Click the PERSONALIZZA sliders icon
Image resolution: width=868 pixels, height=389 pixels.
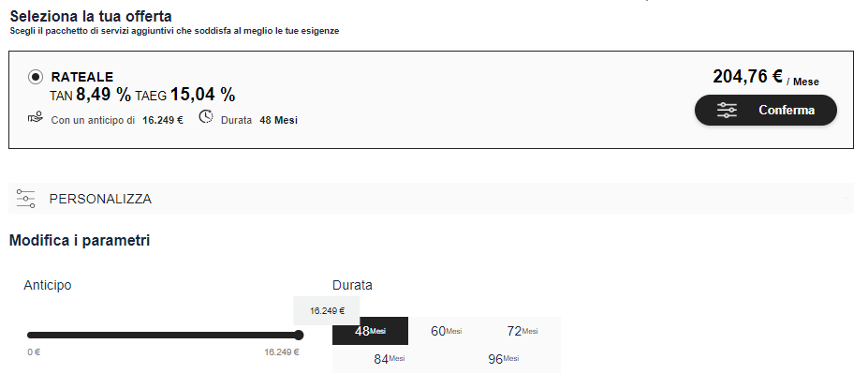point(25,199)
